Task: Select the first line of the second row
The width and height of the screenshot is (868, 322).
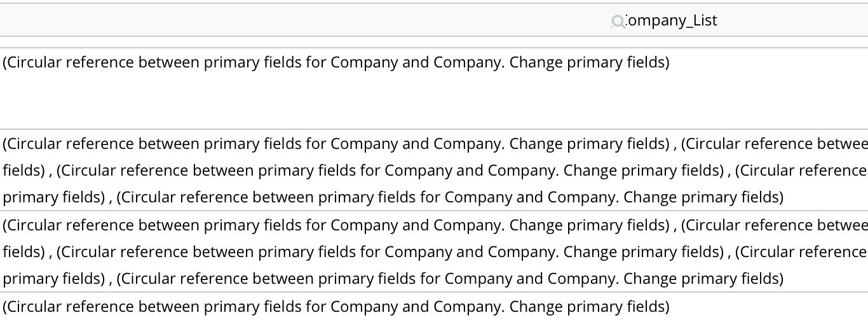Action: 435,144
